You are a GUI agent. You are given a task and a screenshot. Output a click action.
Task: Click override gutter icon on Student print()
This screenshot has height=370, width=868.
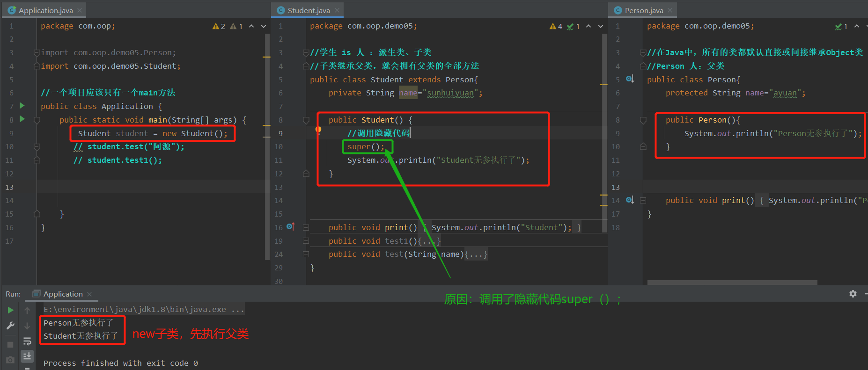290,227
